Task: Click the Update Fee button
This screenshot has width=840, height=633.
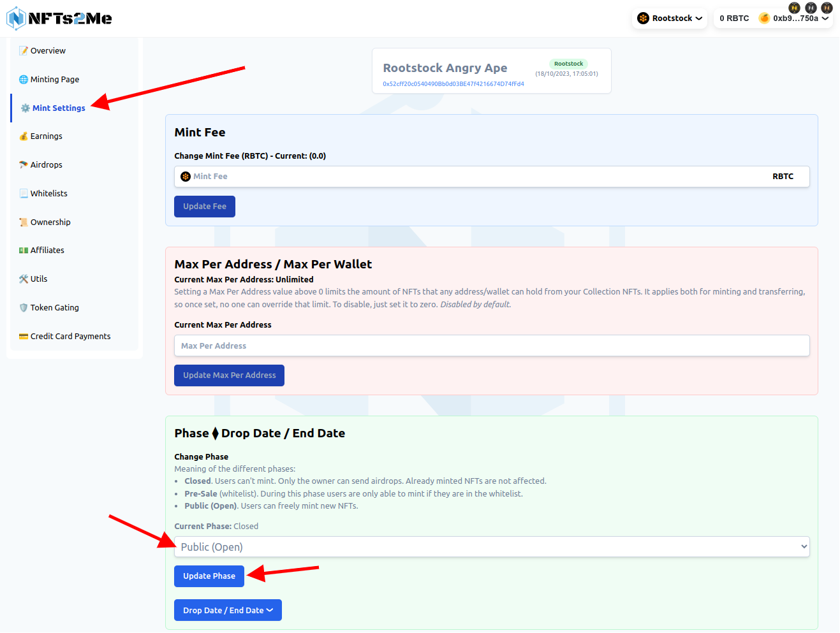Action: point(205,207)
